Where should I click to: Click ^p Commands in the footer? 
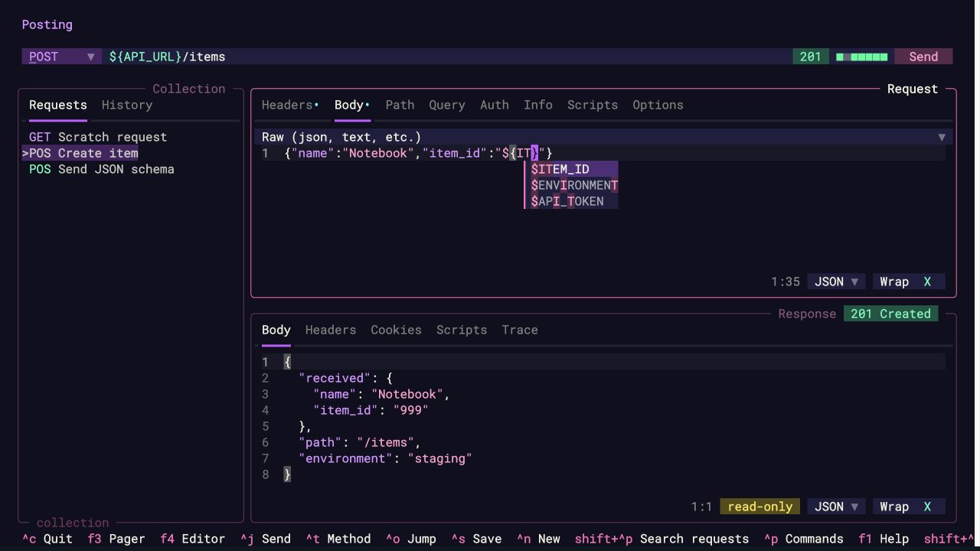coord(803,539)
